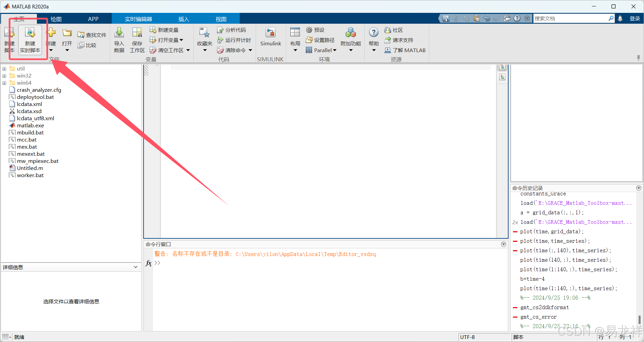This screenshot has height=342, width=644.
Task: Click New Variable (新建变量)
Action: (164, 30)
